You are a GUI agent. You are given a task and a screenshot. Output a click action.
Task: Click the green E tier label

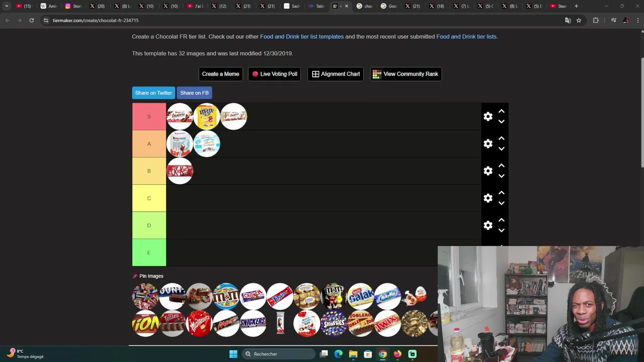pos(149,252)
